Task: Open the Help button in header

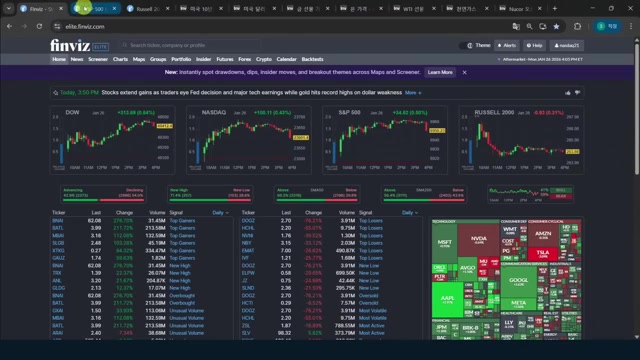Action: 534,45
